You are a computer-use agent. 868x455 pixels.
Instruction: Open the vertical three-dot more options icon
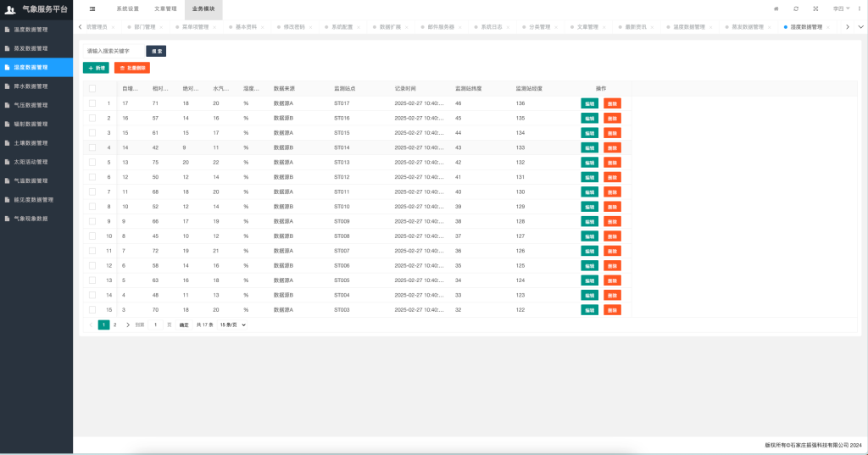point(858,8)
